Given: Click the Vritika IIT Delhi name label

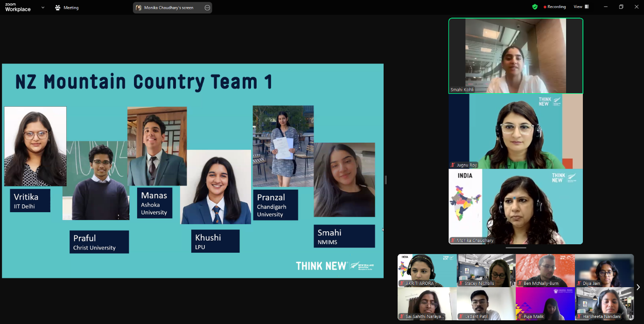Looking at the screenshot, I should click(30, 200).
